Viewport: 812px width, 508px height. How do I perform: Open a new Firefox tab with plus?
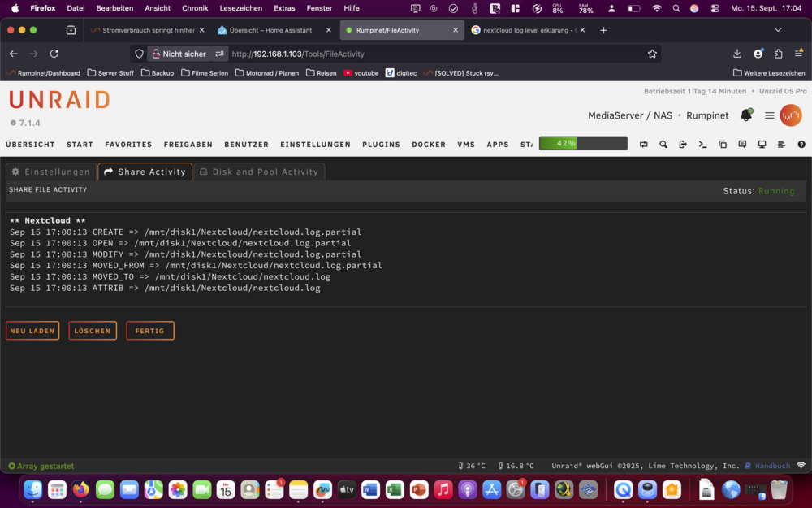pos(603,30)
